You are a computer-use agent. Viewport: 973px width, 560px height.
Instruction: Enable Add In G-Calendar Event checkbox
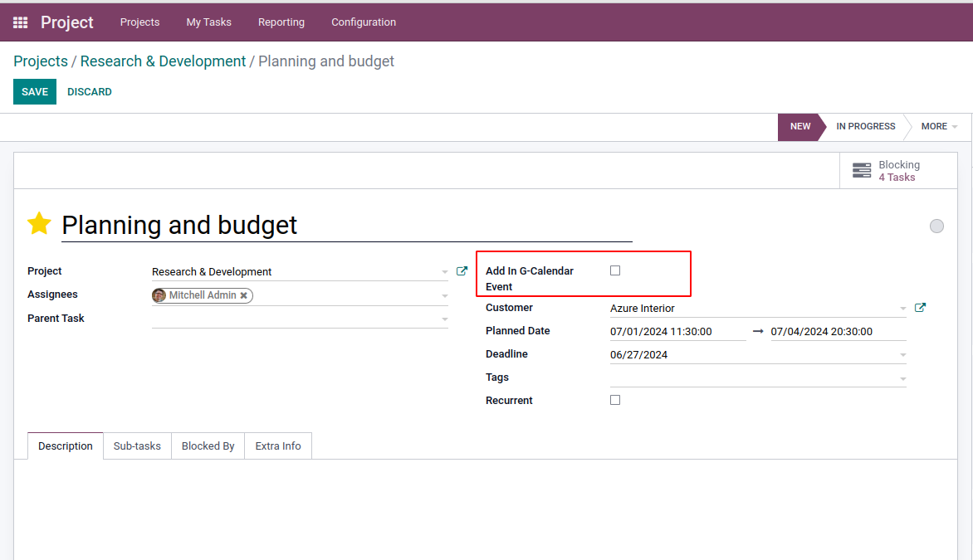[x=615, y=270]
